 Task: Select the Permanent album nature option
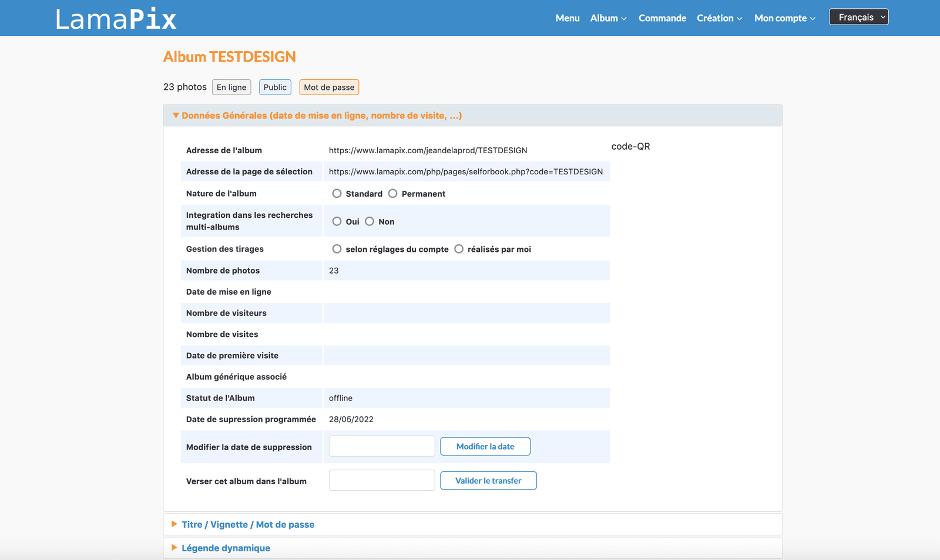[393, 194]
